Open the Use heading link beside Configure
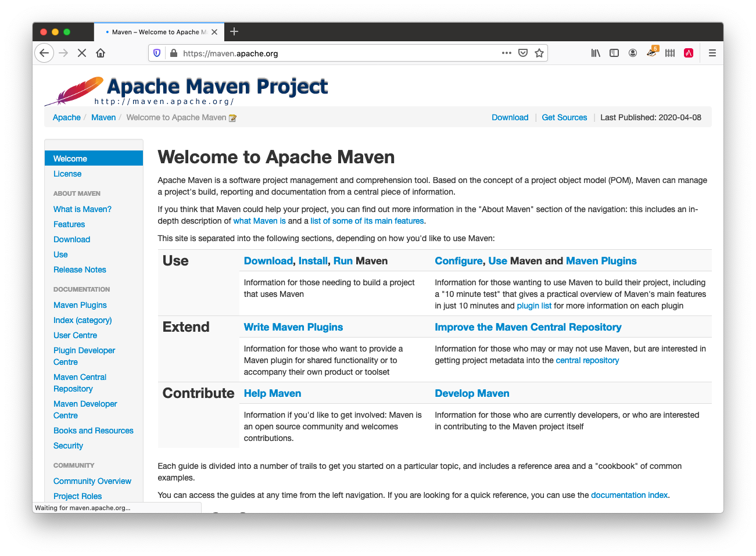 click(498, 261)
